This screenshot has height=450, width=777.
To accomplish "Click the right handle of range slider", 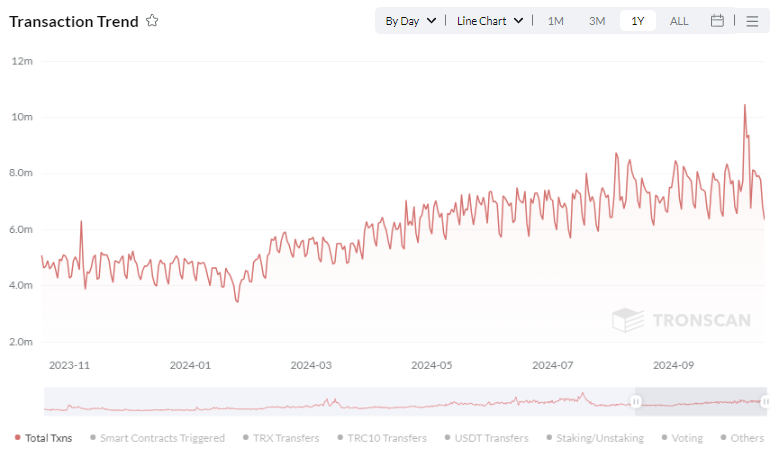I will pyautogui.click(x=766, y=401).
